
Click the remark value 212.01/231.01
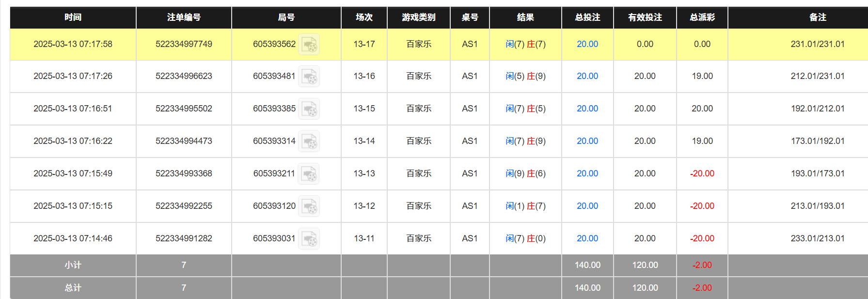817,76
